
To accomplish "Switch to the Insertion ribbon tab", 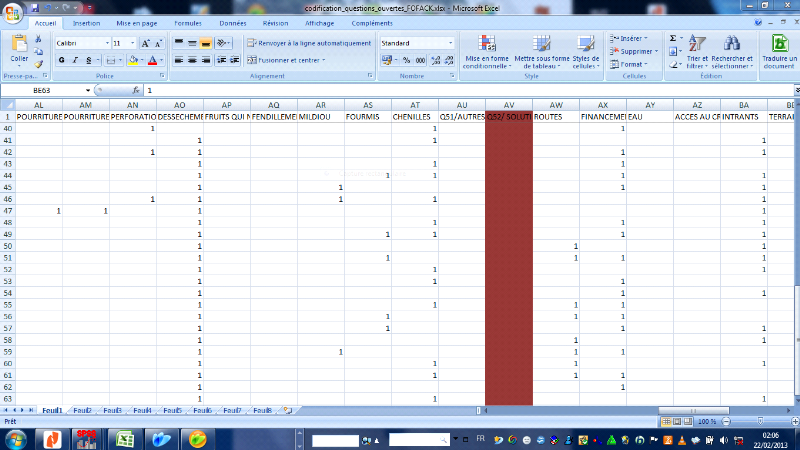I will pos(86,23).
